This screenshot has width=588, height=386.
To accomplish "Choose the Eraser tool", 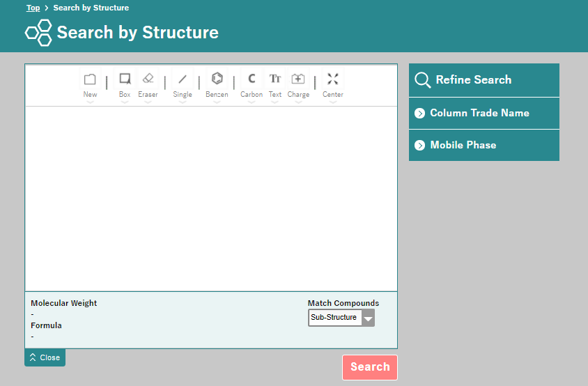I will (148, 79).
